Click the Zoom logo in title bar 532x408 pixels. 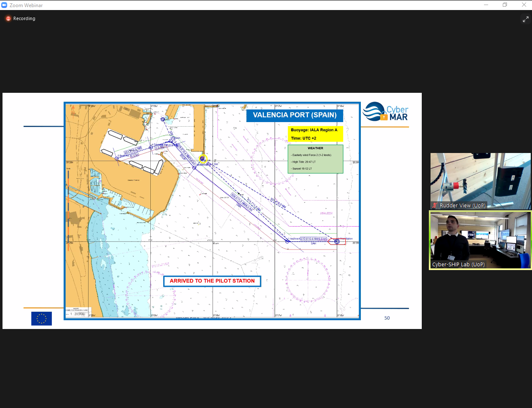tap(5, 5)
